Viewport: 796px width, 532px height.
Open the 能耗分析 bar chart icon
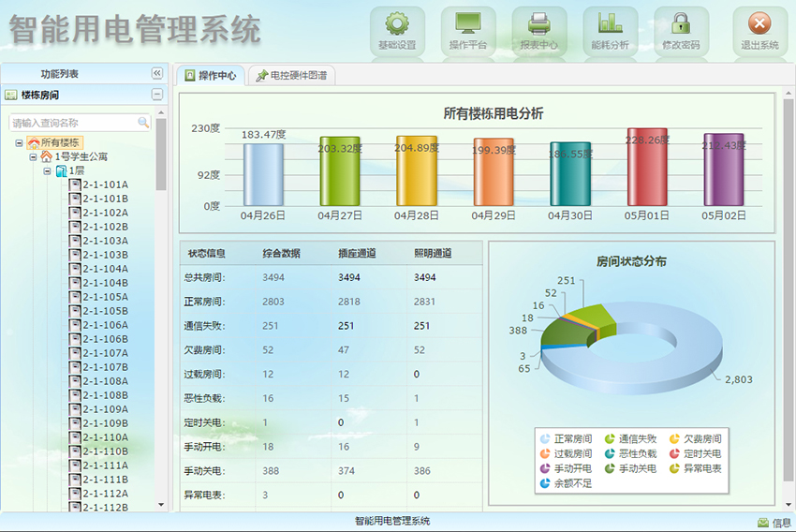click(610, 25)
